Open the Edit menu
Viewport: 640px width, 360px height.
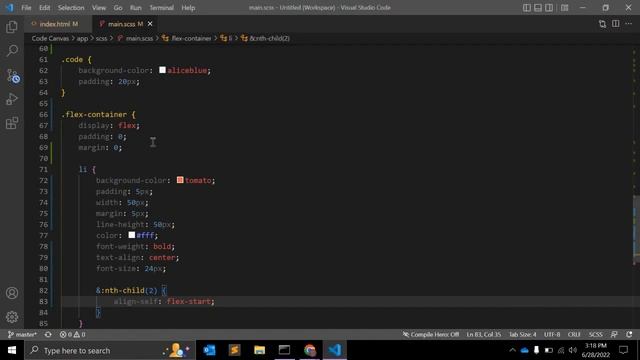[44, 7]
